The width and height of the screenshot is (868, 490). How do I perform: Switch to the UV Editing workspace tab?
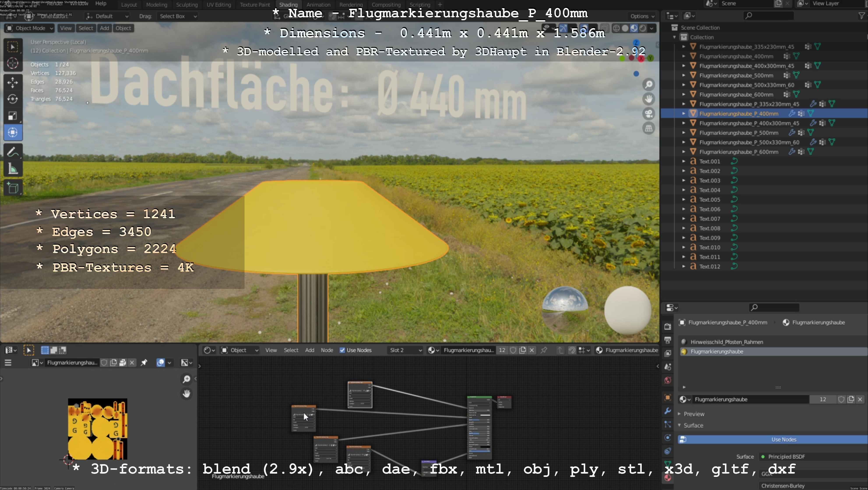[x=219, y=5]
